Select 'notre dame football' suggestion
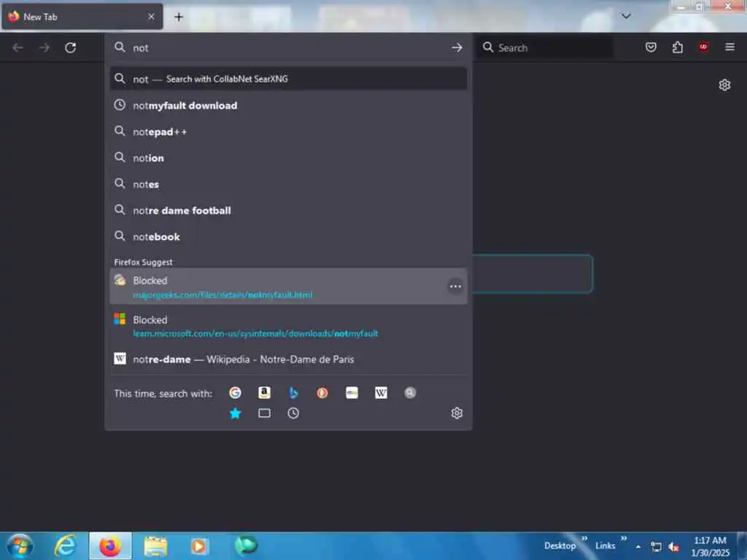Screen dimensions: 747x560 pyautogui.click(x=288, y=210)
